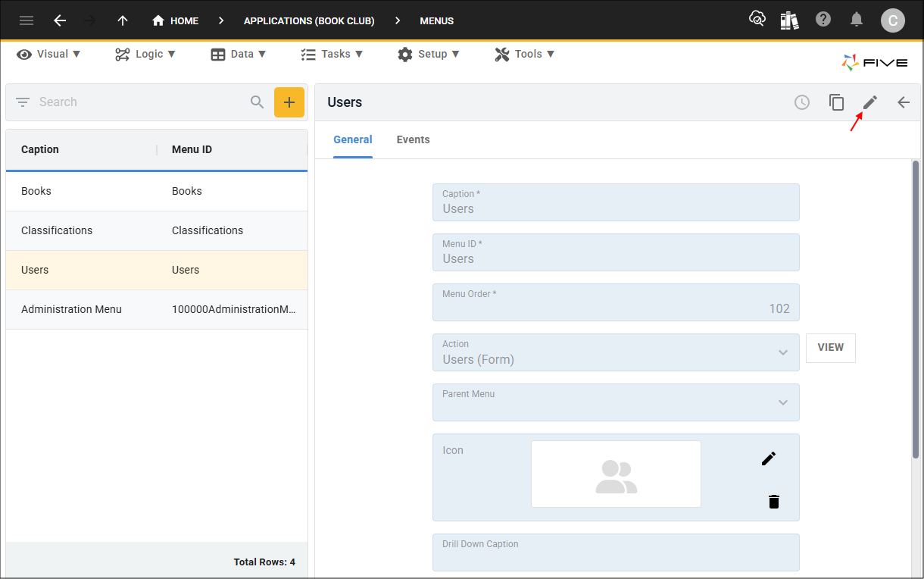This screenshot has height=579, width=924.
Task: Open the Visual menu
Action: click(48, 54)
